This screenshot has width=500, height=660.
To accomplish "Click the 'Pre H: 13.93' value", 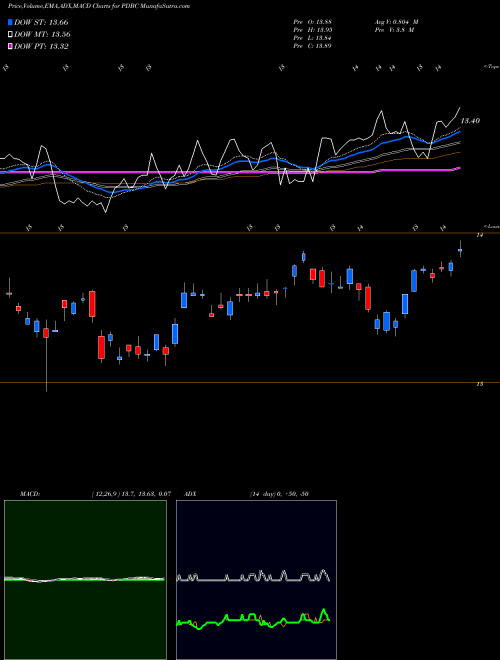I will (x=313, y=30).
